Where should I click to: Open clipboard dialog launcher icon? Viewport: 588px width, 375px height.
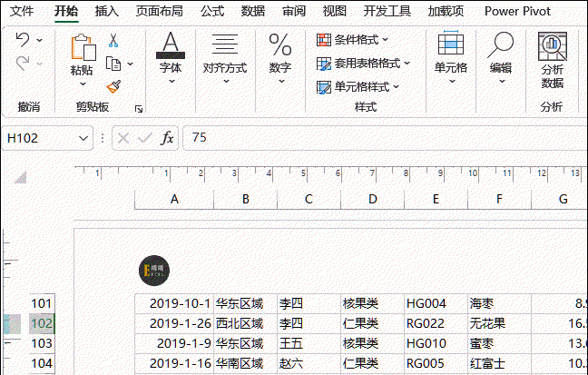point(139,109)
